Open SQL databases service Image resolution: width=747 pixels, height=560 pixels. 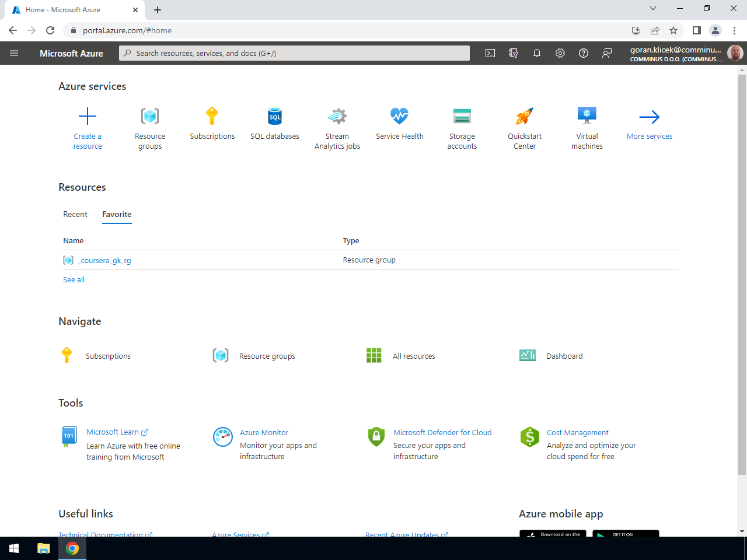(275, 124)
